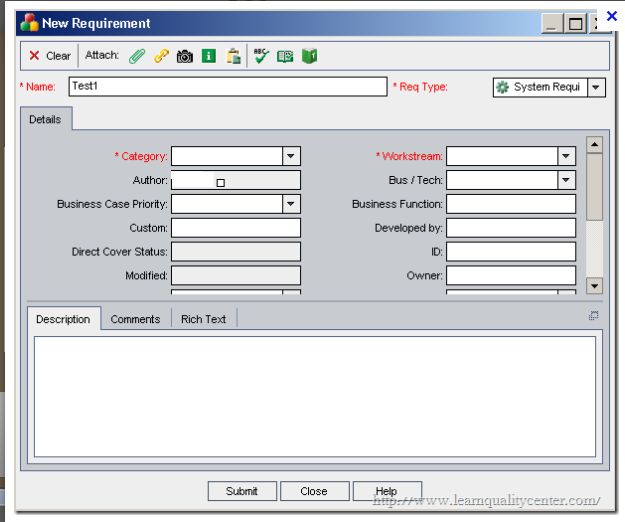Attach system info with green info icon
The image size is (625, 522).
(x=209, y=56)
